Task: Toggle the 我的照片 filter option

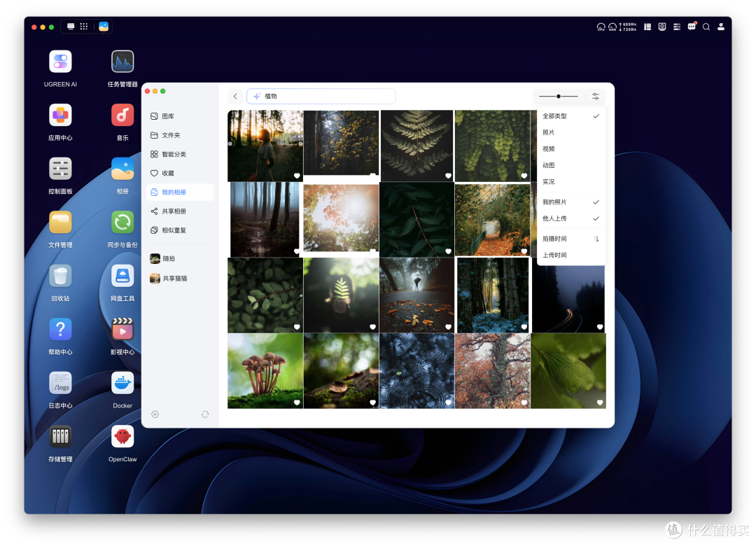Action: click(x=571, y=202)
